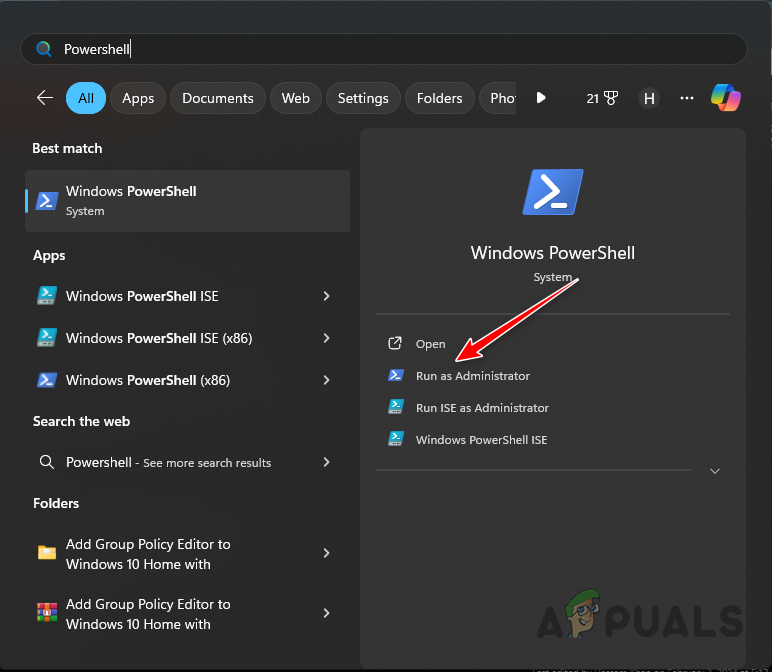Expand the WinRAR Group Policy Editor chevron
772x672 pixels.
pyautogui.click(x=326, y=612)
